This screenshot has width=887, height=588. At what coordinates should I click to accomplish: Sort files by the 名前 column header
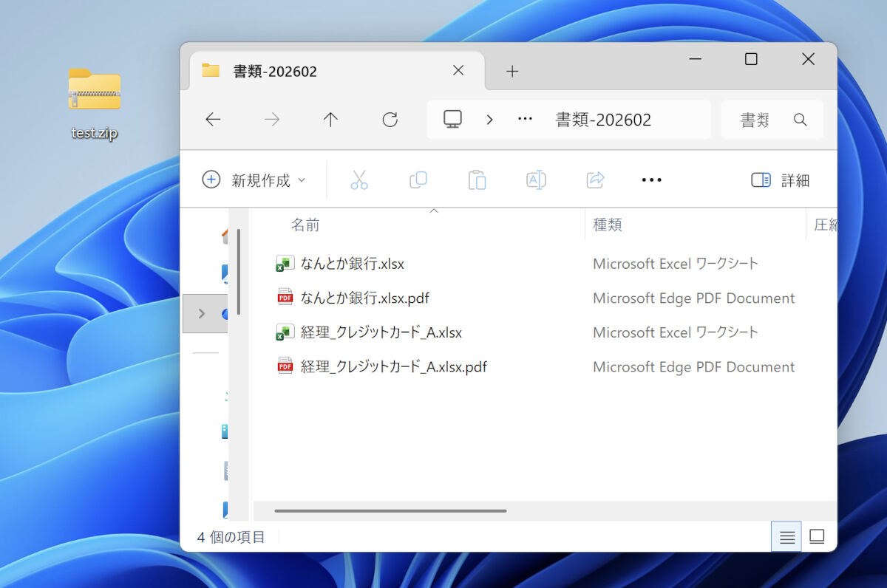point(305,225)
